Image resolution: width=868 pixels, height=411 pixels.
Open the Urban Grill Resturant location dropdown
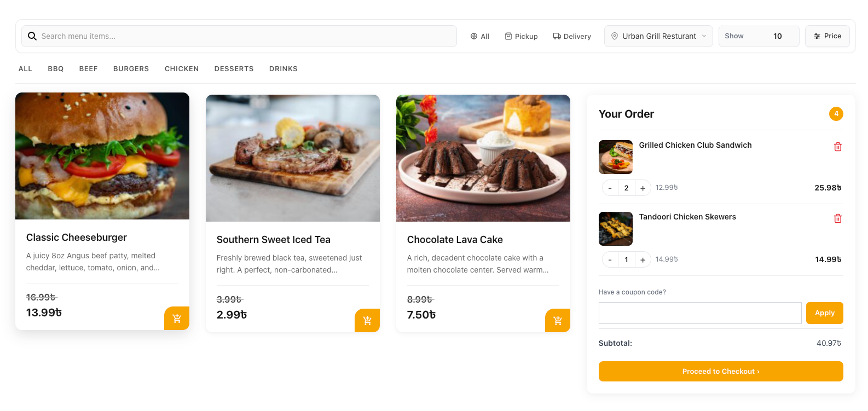[658, 36]
